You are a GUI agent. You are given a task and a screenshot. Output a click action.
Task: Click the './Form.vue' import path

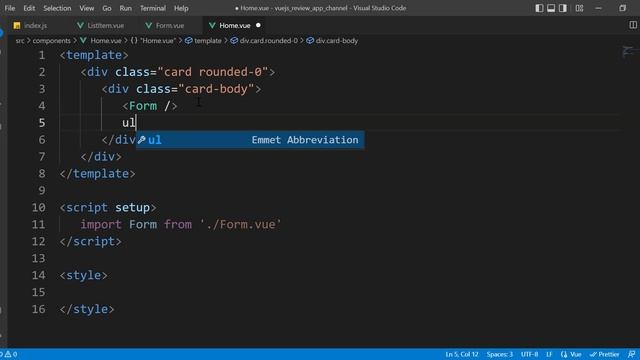(240, 224)
